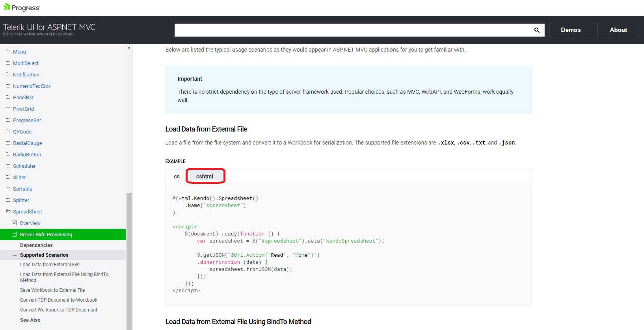
Task: Click the folder icon beside Scheduler
Action: click(8, 166)
